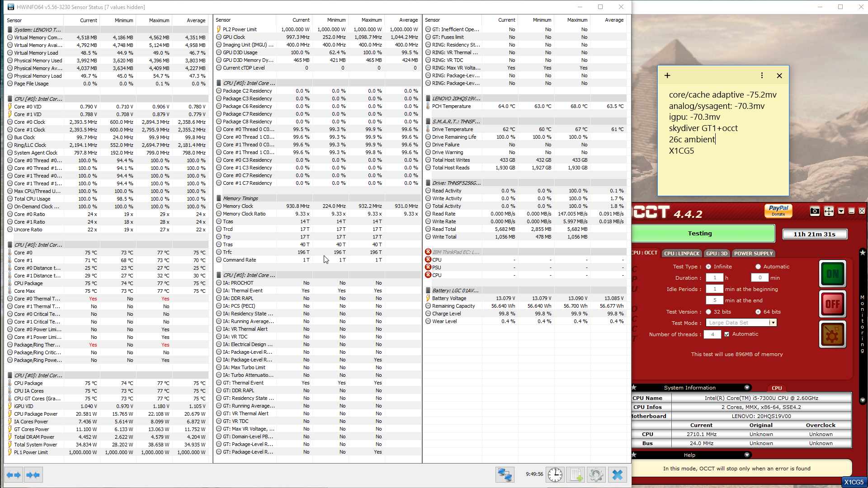Image resolution: width=868 pixels, height=488 pixels.
Task: Collapse the System Information panel arrow
Action: pyautogui.click(x=747, y=388)
